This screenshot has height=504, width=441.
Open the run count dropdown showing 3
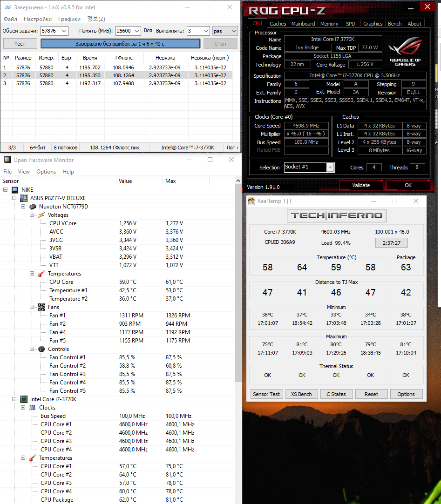pos(206,31)
